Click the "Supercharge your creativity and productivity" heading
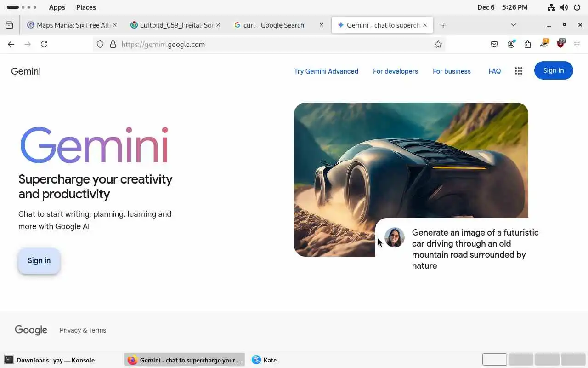The image size is (588, 368). click(96, 186)
